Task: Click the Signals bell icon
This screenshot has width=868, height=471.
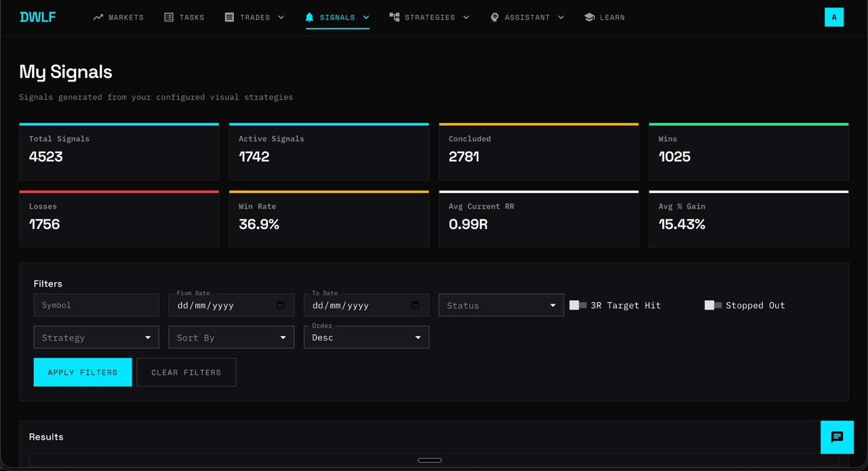Action: [x=309, y=17]
